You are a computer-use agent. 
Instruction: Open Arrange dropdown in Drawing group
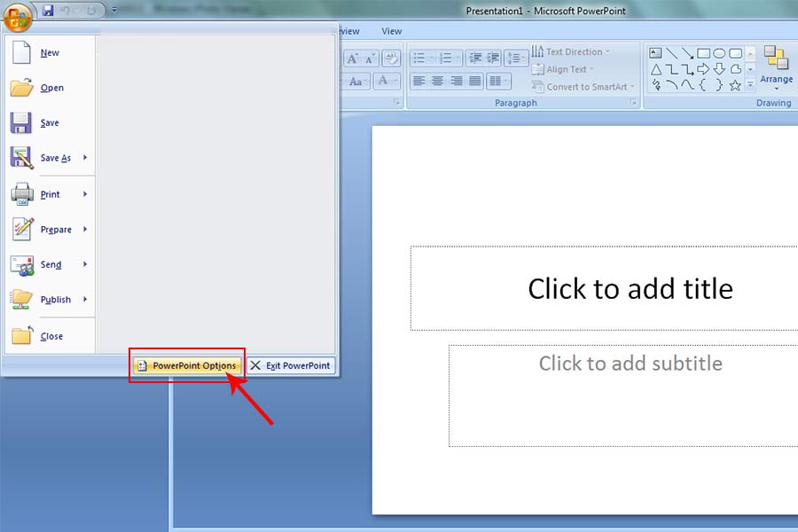[x=777, y=68]
